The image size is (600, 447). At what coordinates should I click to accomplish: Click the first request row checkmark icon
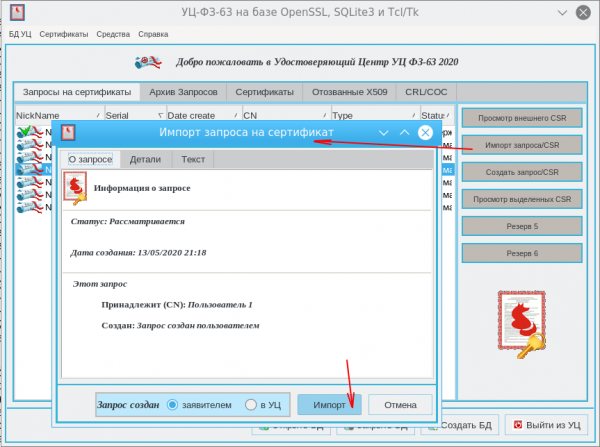(x=24, y=132)
